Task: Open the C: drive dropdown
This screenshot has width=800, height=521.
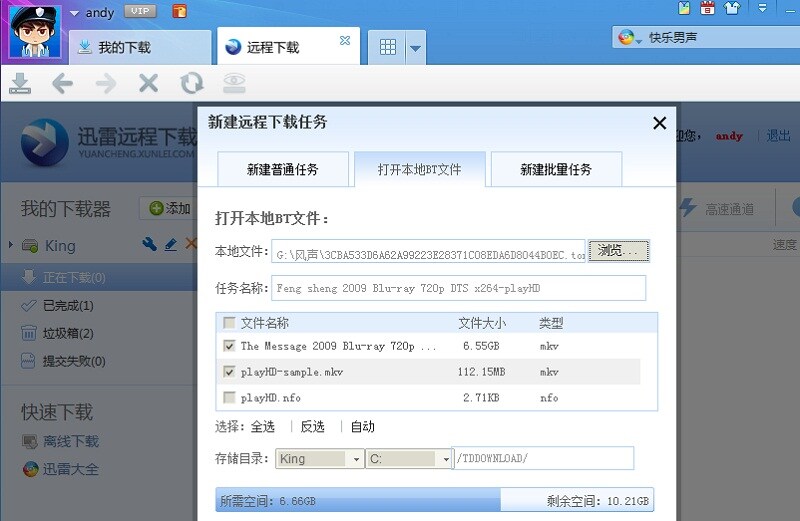Action: tap(409, 459)
